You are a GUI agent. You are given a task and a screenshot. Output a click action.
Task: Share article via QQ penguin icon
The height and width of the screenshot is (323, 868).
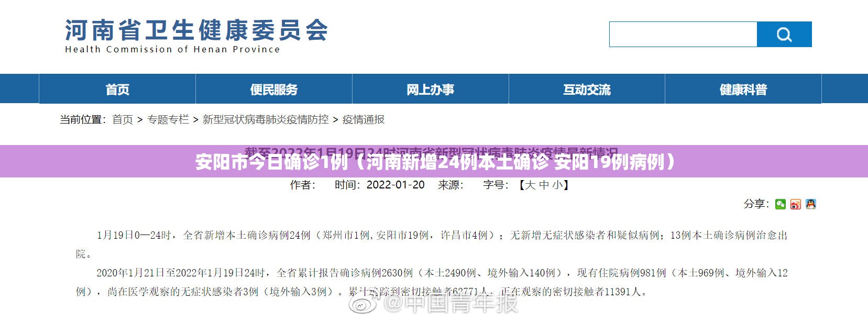tap(811, 204)
